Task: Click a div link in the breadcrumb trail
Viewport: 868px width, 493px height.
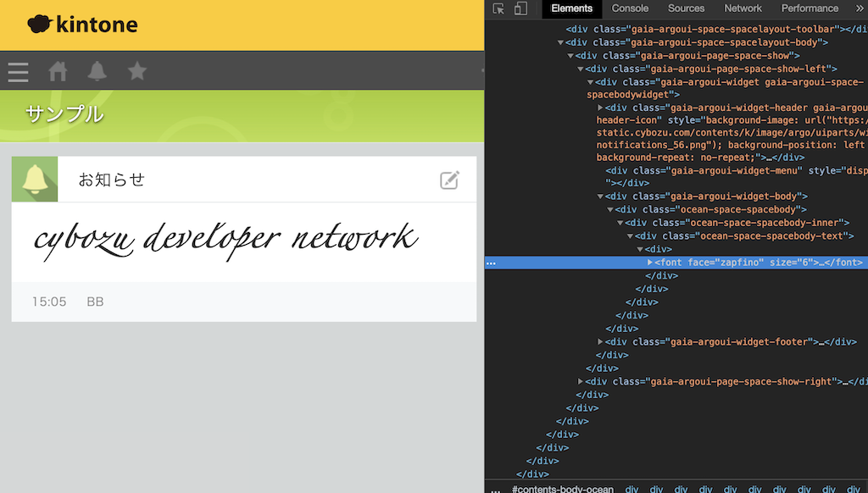Action: click(x=632, y=488)
